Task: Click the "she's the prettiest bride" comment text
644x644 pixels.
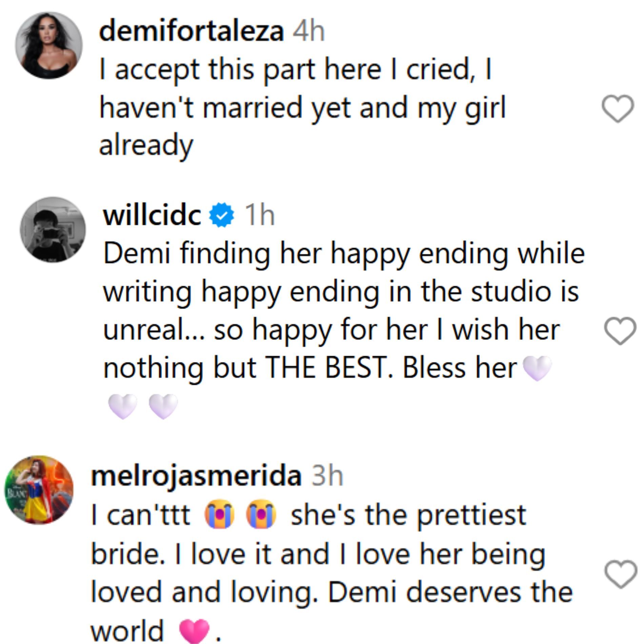Action: tap(408, 515)
